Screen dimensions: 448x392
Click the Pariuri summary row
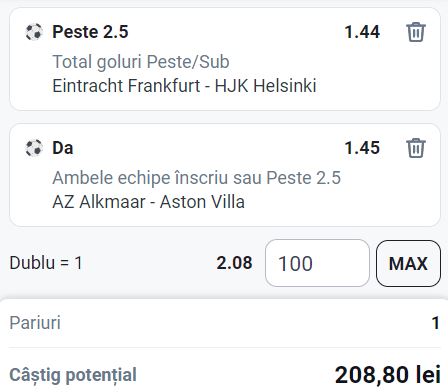pos(224,323)
